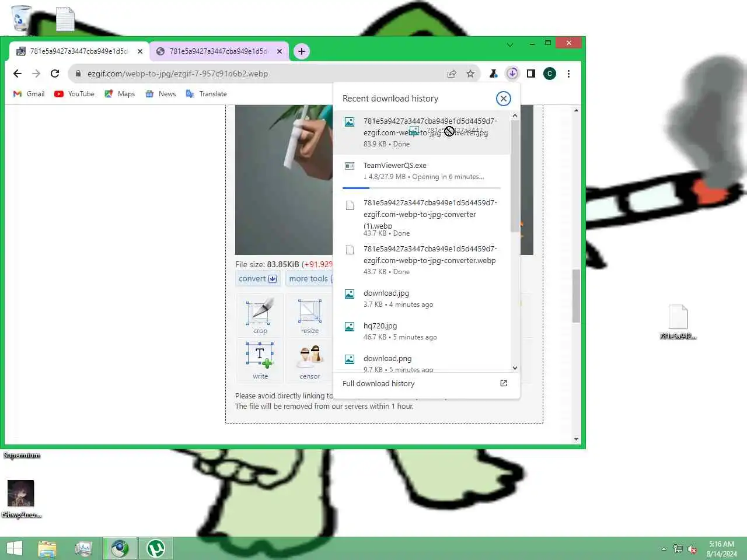Open a new tab with plus button
Screen dimensions: 747x560
(x=301, y=51)
